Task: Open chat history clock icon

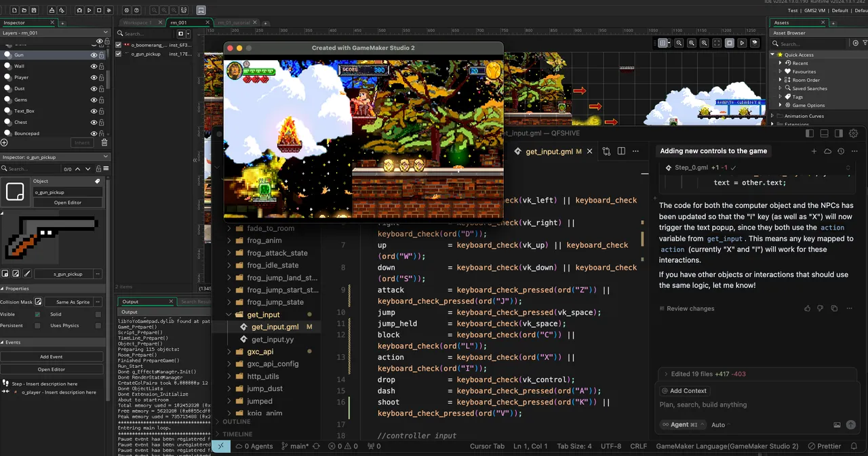Action: click(x=841, y=151)
